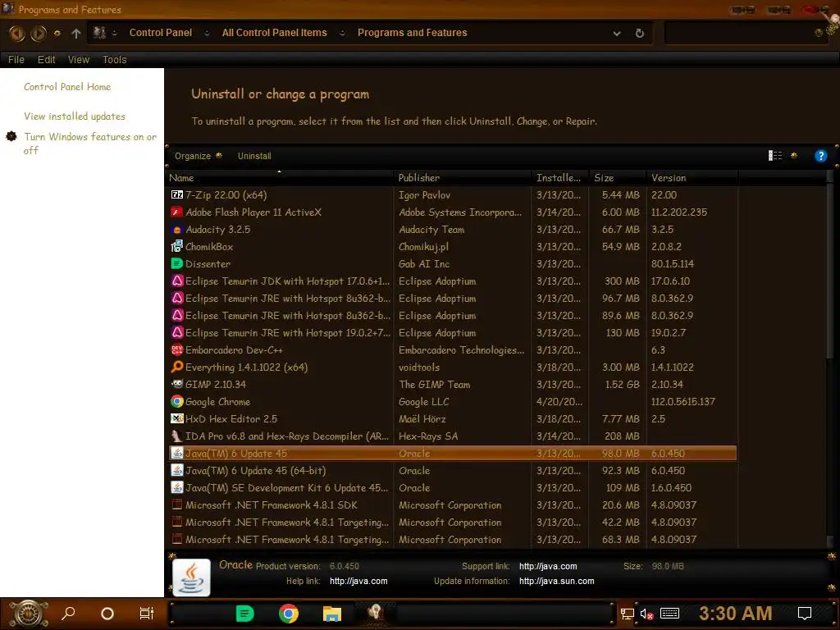Click the Forward navigation arrow

click(38, 33)
